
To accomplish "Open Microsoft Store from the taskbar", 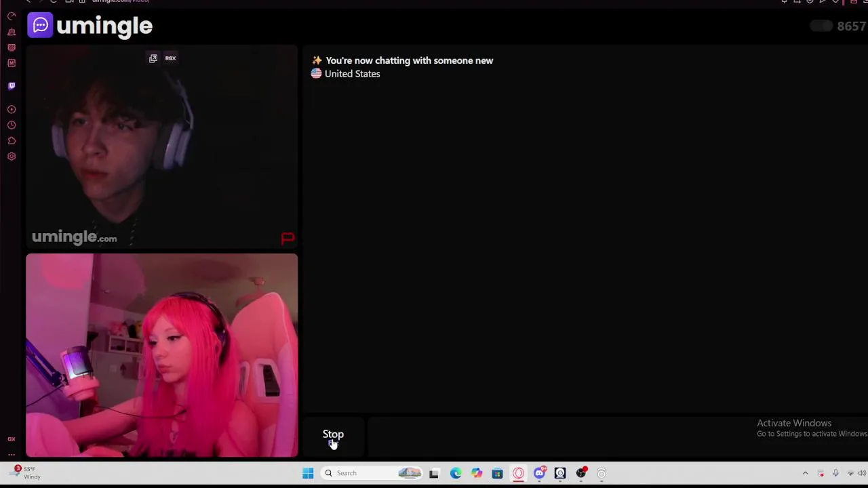I will [497, 473].
